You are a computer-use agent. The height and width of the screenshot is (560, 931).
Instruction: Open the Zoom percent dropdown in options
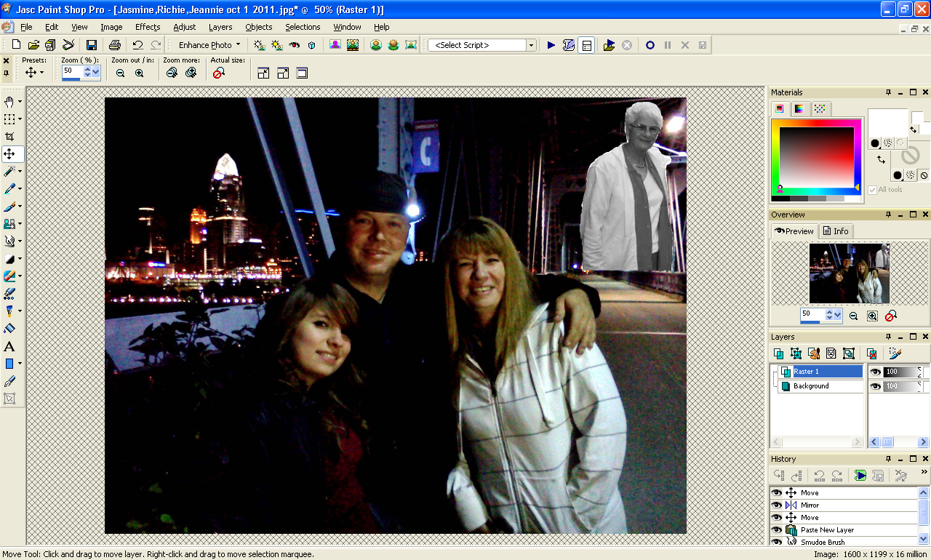(x=96, y=72)
